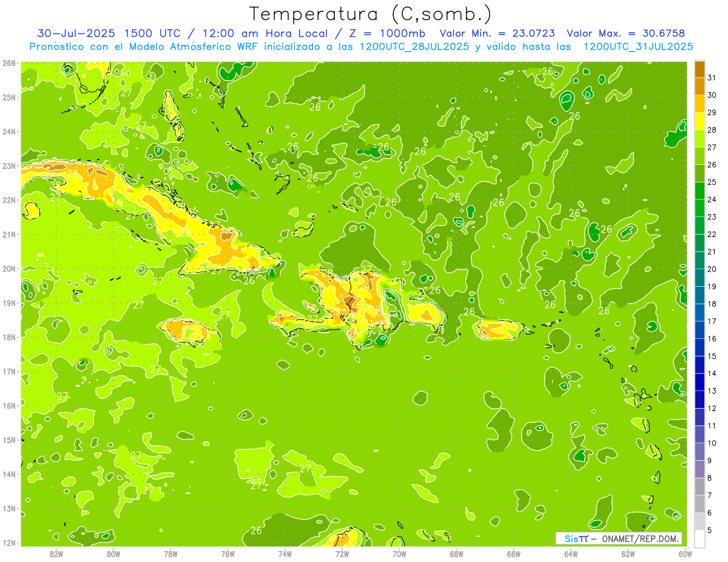
Task: Click the purple swatch between 9 and 10
Action: tap(699, 452)
